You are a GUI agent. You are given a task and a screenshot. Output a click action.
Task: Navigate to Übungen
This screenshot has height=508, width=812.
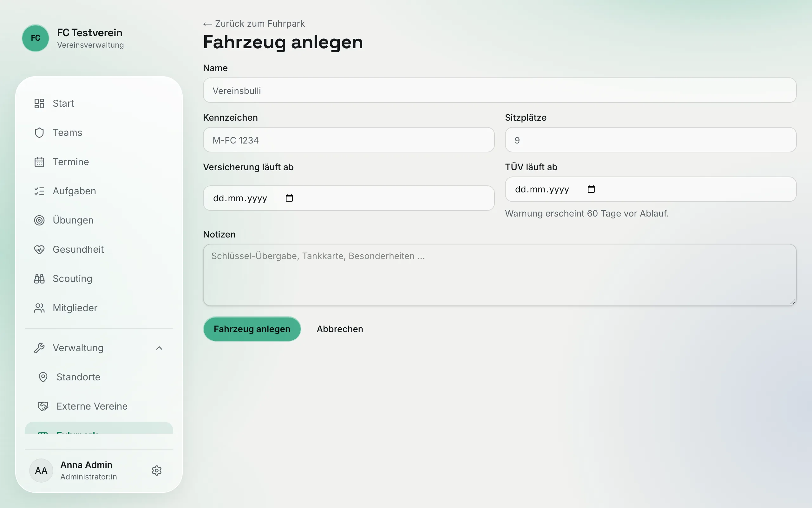pyautogui.click(x=99, y=220)
